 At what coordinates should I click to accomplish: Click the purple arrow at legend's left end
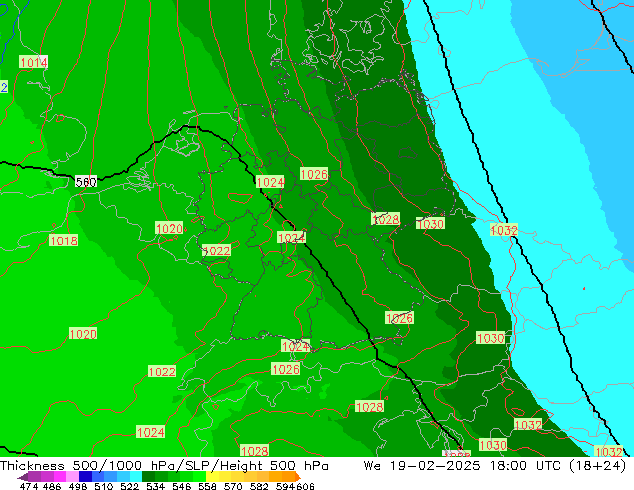(x=22, y=477)
